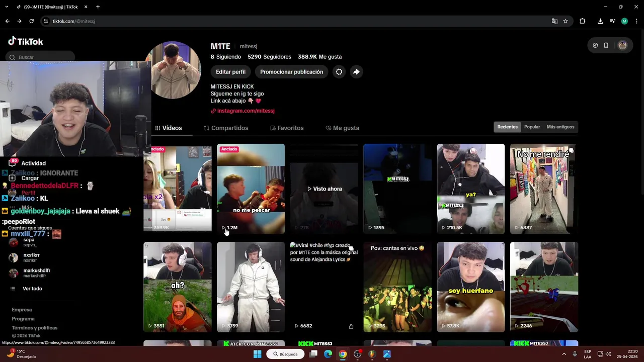644x362 pixels.
Task: Open Microsoft Edge from taskbar
Action: [328, 354]
